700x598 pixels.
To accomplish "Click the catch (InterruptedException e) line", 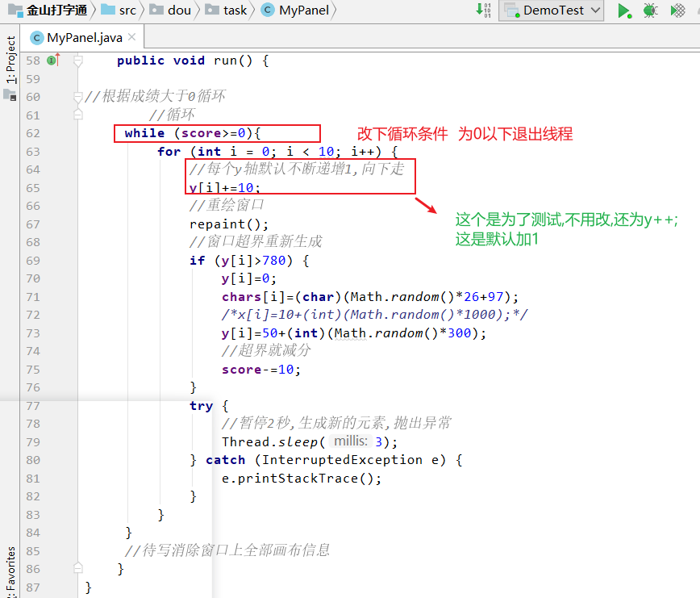I will (326, 460).
